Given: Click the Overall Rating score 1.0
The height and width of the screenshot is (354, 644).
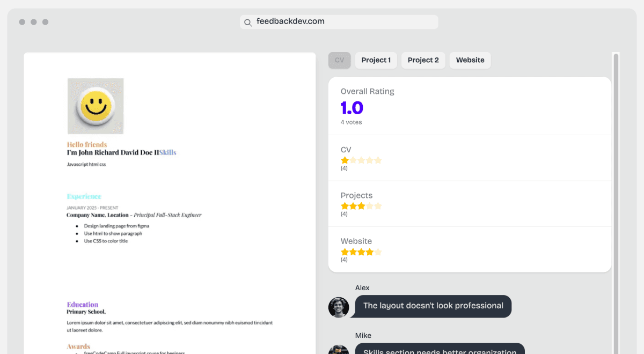Looking at the screenshot, I should tap(350, 108).
